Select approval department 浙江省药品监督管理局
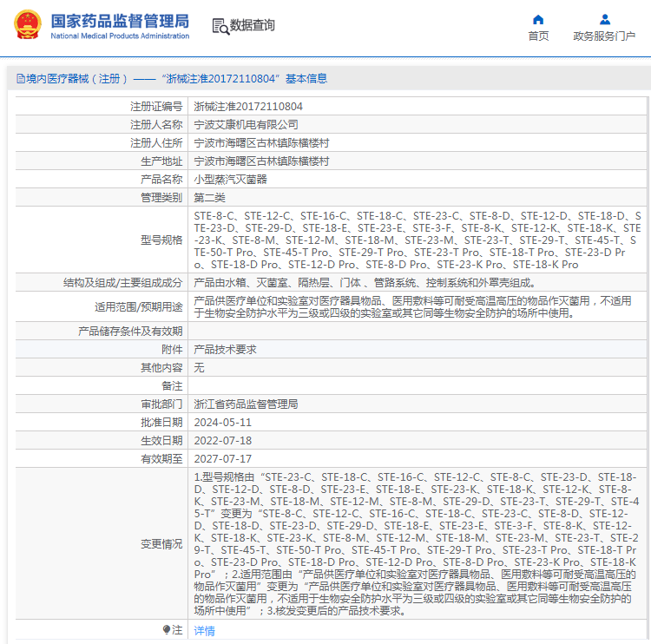The image size is (651, 644). 246,404
